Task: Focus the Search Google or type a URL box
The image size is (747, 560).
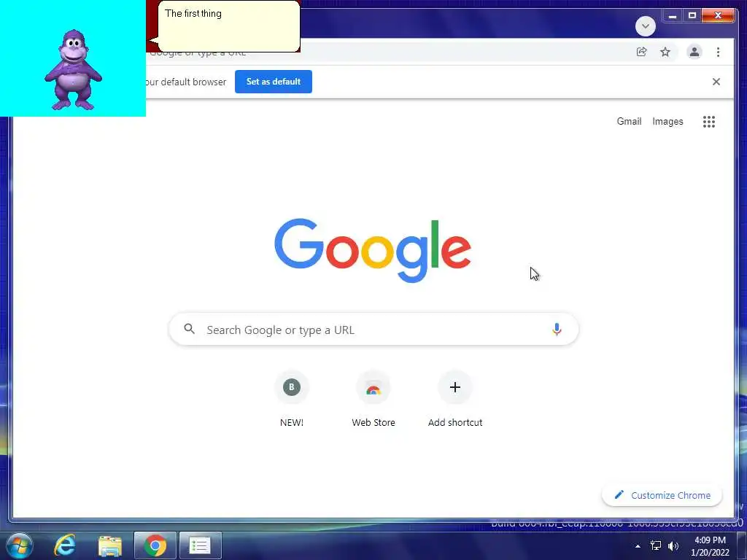Action: (x=374, y=330)
